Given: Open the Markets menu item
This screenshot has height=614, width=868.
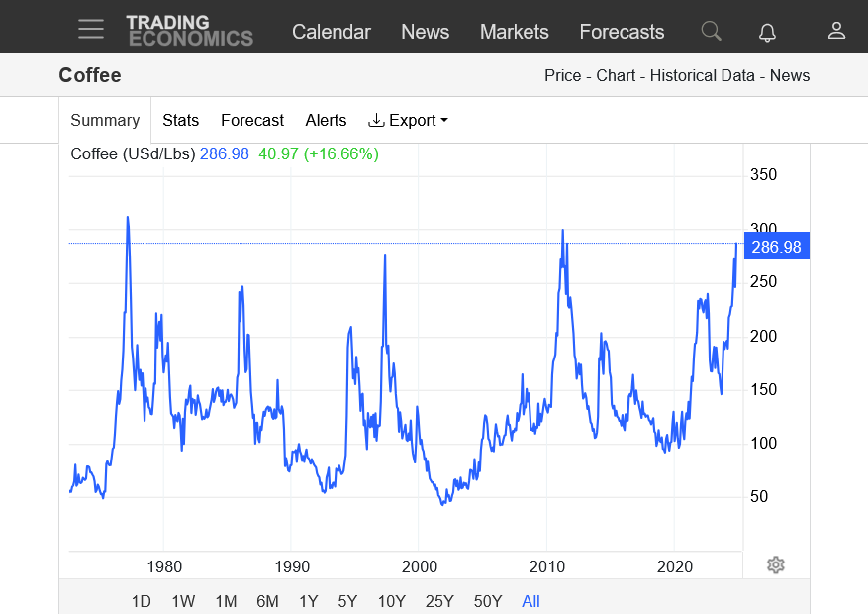Looking at the screenshot, I should pyautogui.click(x=514, y=32).
